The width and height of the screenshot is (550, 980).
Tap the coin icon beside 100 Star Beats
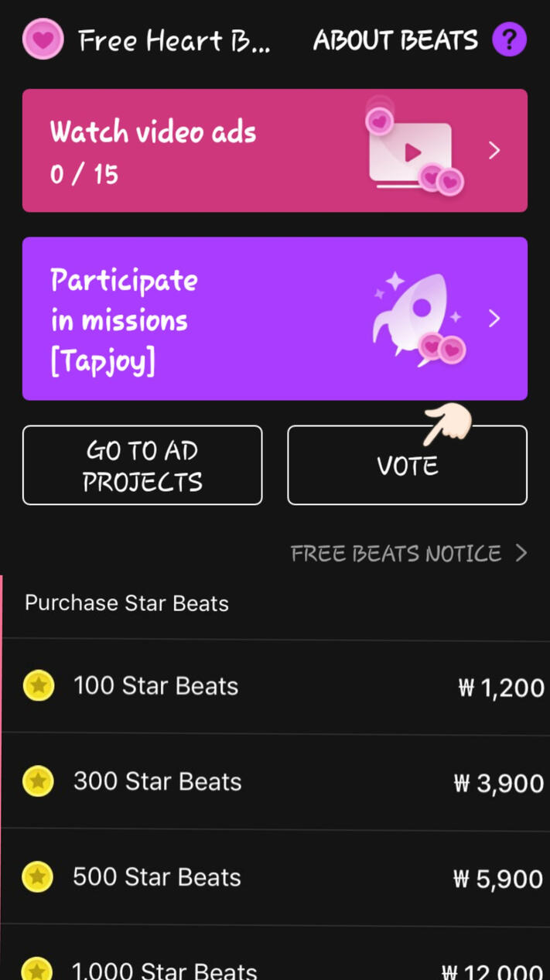click(x=38, y=686)
